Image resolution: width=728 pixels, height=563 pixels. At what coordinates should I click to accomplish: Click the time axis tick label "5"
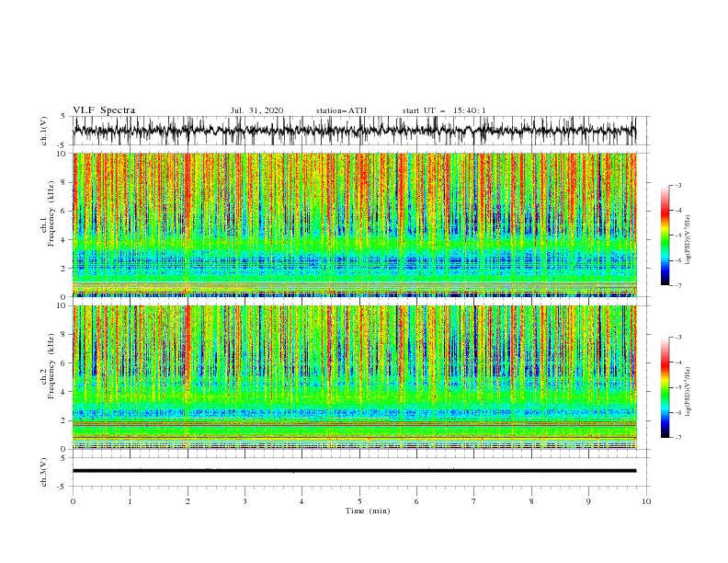[359, 501]
